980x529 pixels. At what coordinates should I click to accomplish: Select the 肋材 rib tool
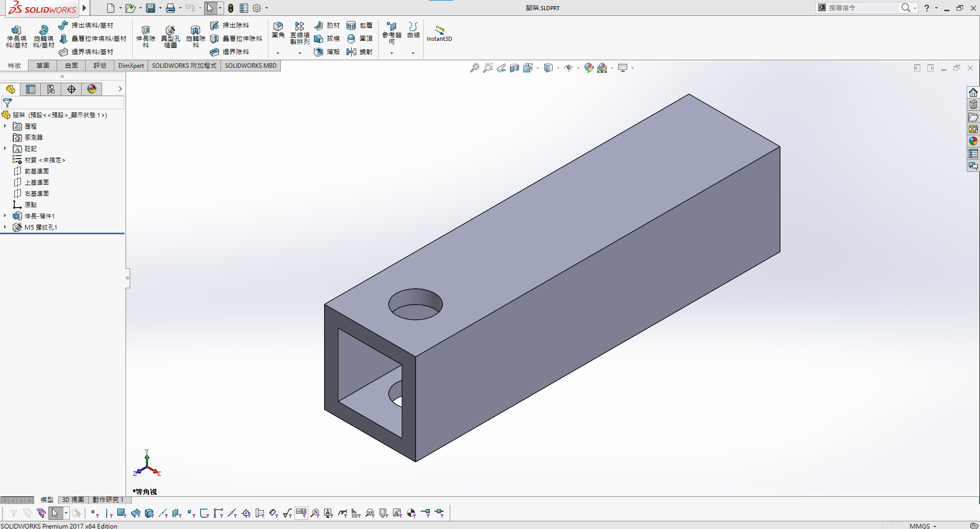pyautogui.click(x=327, y=26)
